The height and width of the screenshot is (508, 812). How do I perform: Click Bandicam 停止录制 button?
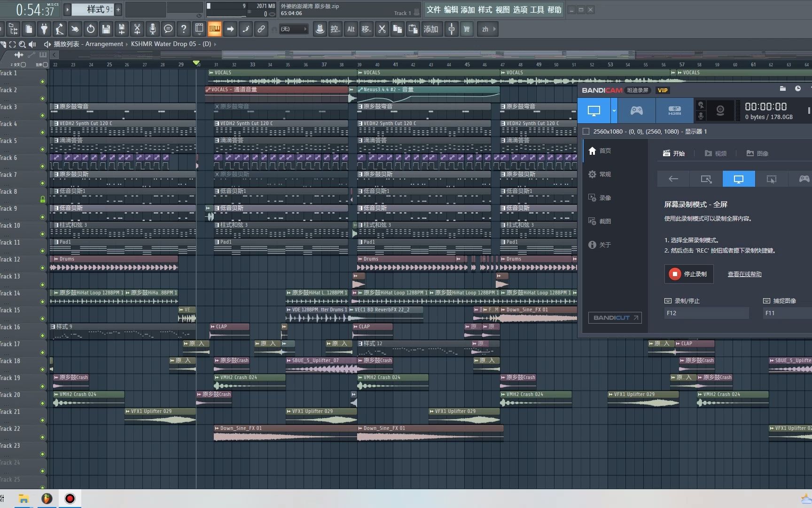coord(689,274)
